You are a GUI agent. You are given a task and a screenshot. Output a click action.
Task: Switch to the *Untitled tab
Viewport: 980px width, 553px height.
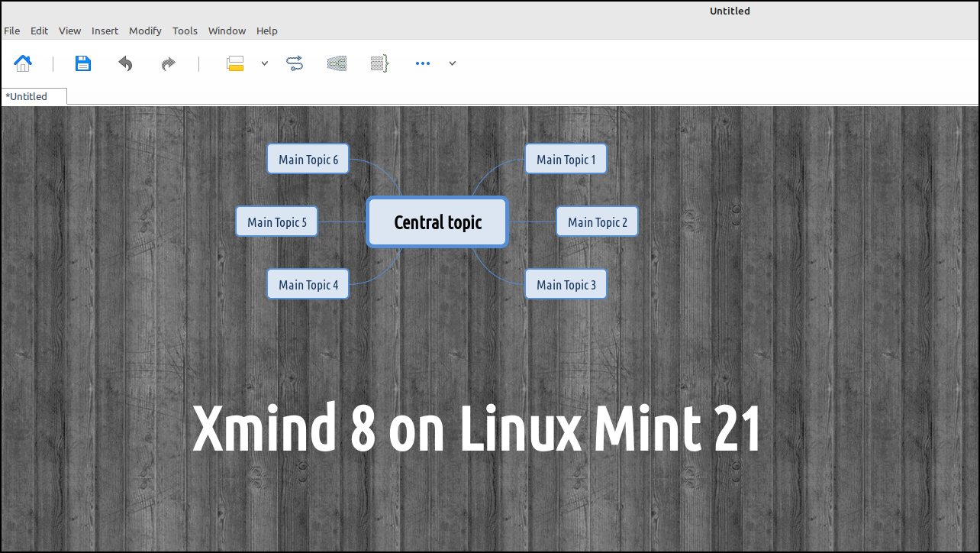[34, 96]
